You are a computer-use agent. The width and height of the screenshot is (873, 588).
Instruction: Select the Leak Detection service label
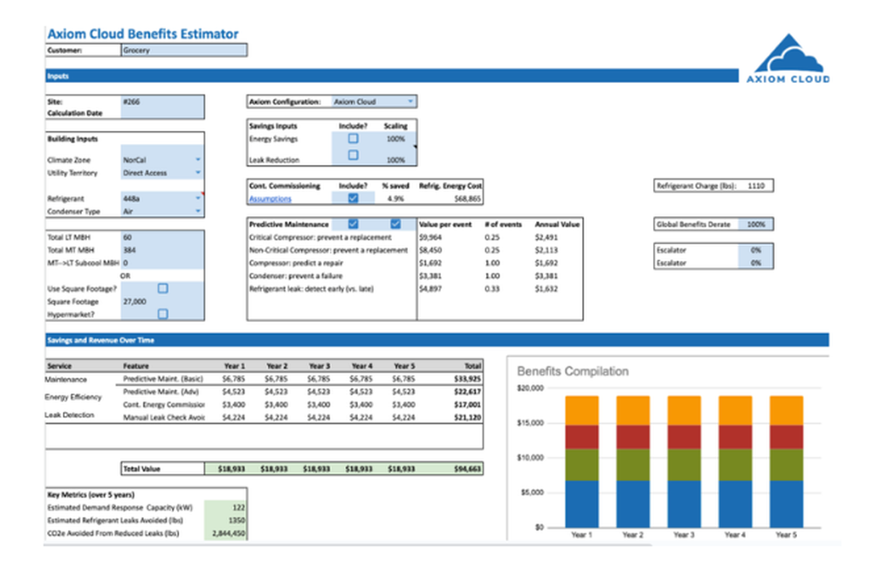point(70,415)
